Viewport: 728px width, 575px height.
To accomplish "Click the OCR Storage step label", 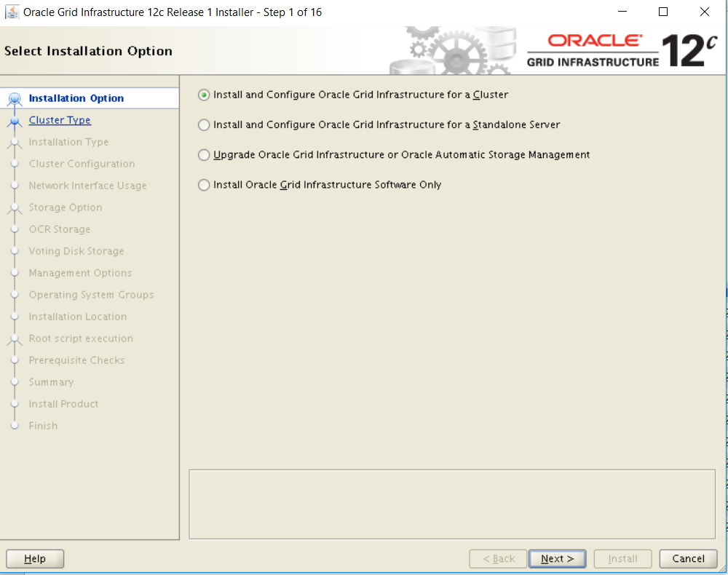I will [x=60, y=229].
